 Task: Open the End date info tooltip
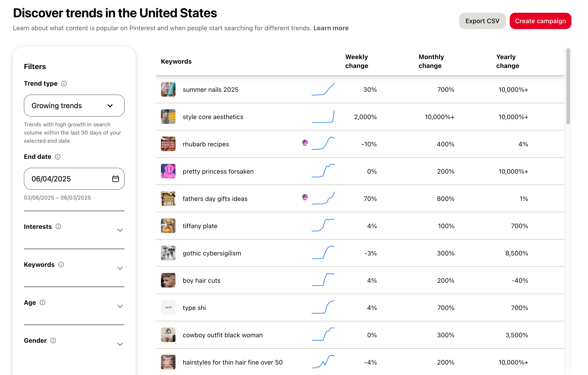[58, 157]
